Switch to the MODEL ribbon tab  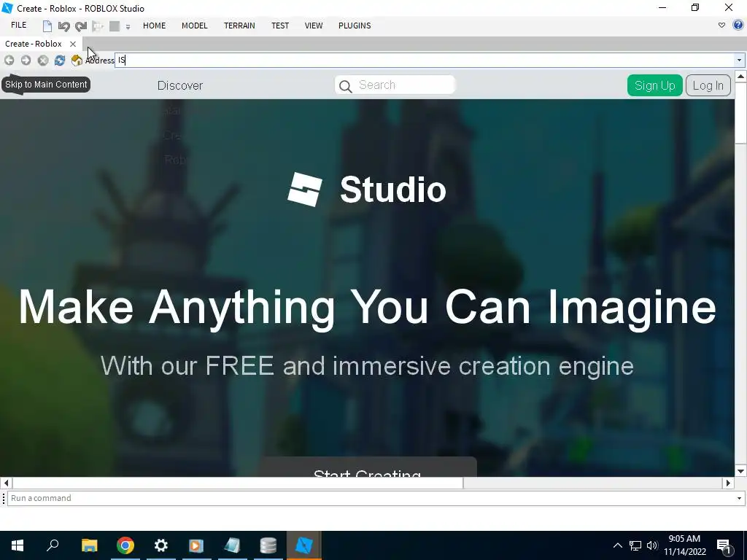point(194,26)
